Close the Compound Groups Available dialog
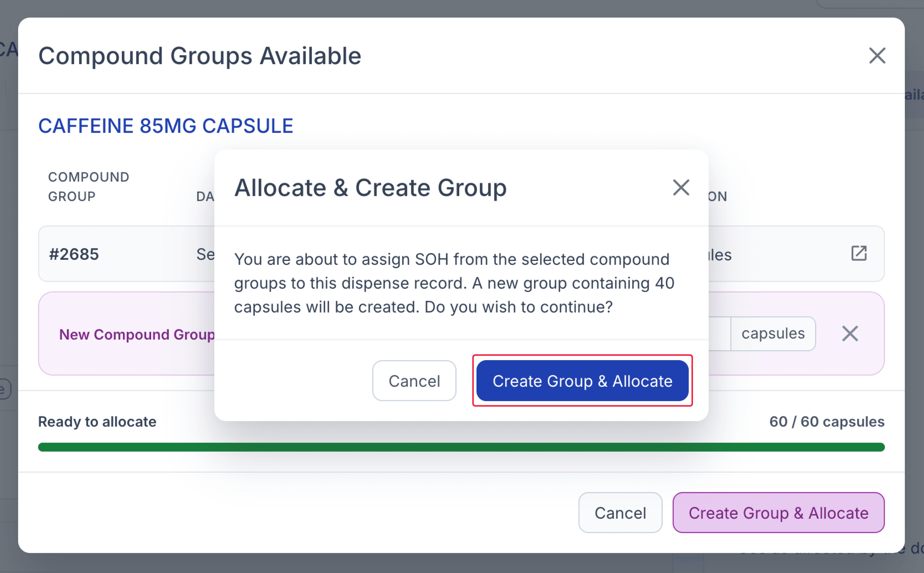The height and width of the screenshot is (573, 924). (x=877, y=56)
